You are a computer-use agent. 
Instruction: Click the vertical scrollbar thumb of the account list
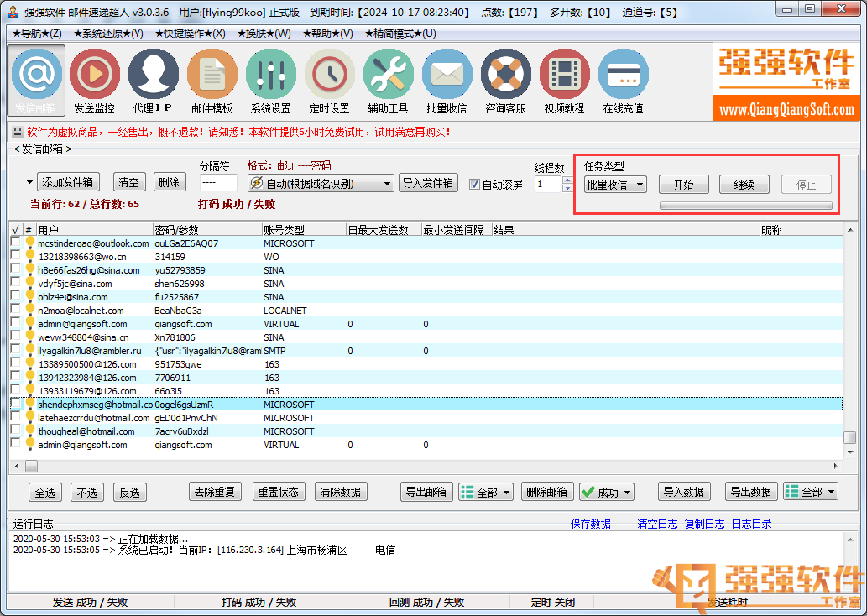pyautogui.click(x=850, y=437)
